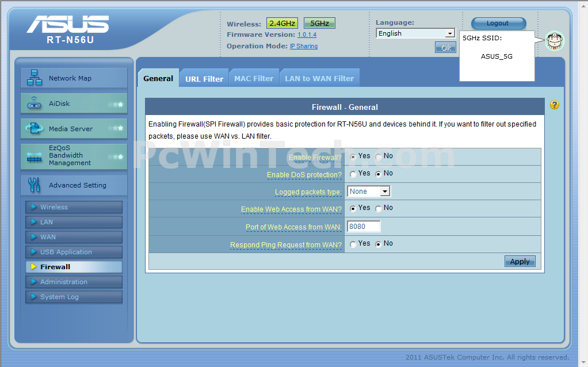This screenshot has height=367, width=588.
Task: Click the Media Server icon
Action: [34, 129]
